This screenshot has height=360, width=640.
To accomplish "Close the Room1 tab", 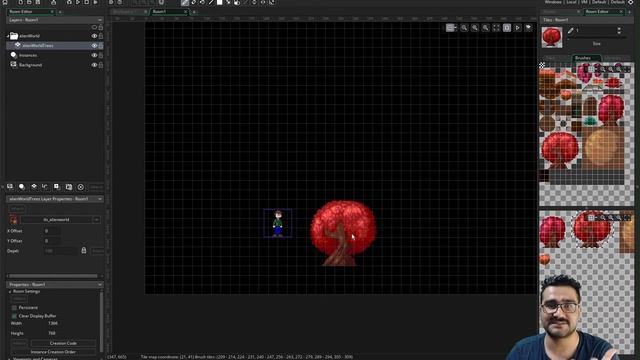I will (185, 12).
